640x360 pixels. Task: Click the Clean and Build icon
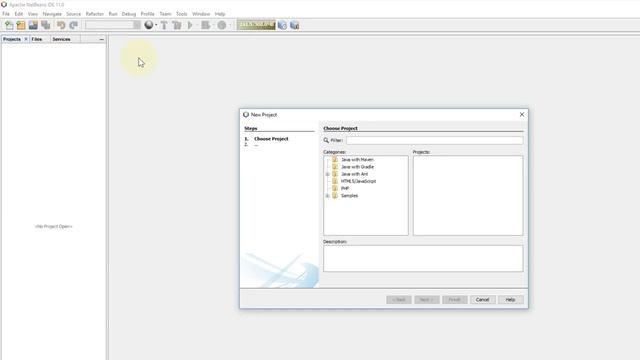[x=177, y=25]
